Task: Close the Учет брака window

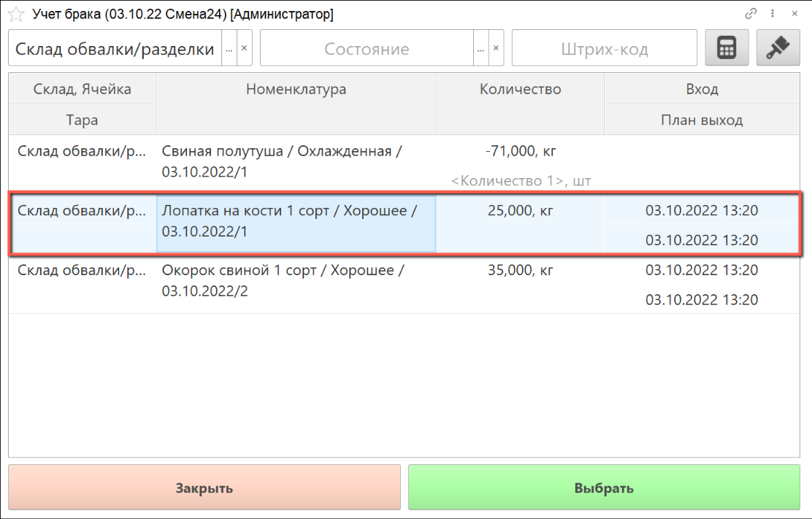Action: [794, 14]
